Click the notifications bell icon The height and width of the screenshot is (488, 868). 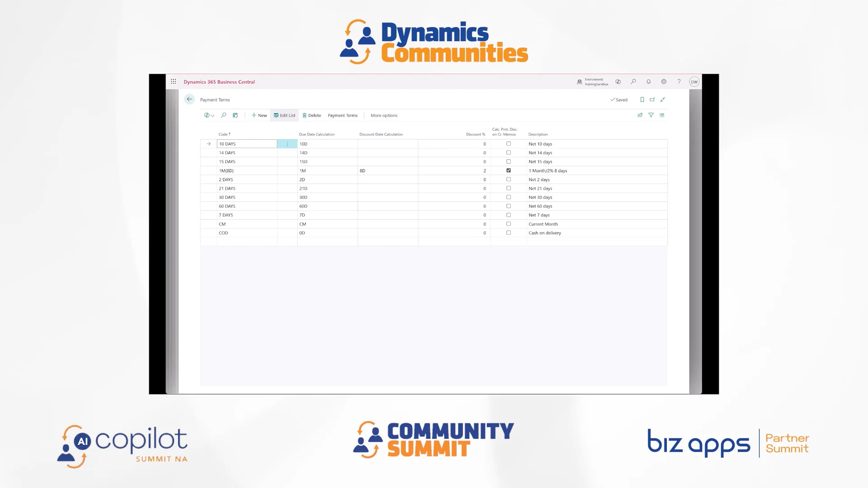pos(648,82)
